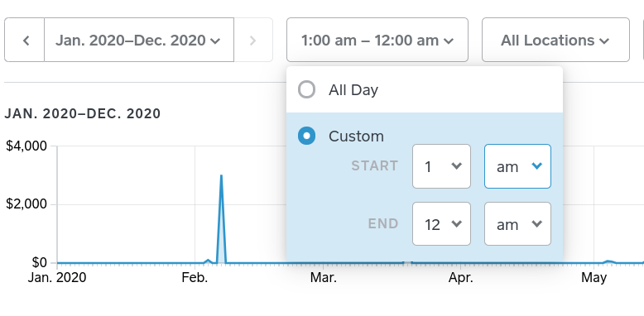Viewport: 644px width, 316px height.
Task: Open the All Locations dropdown
Action: pyautogui.click(x=555, y=41)
